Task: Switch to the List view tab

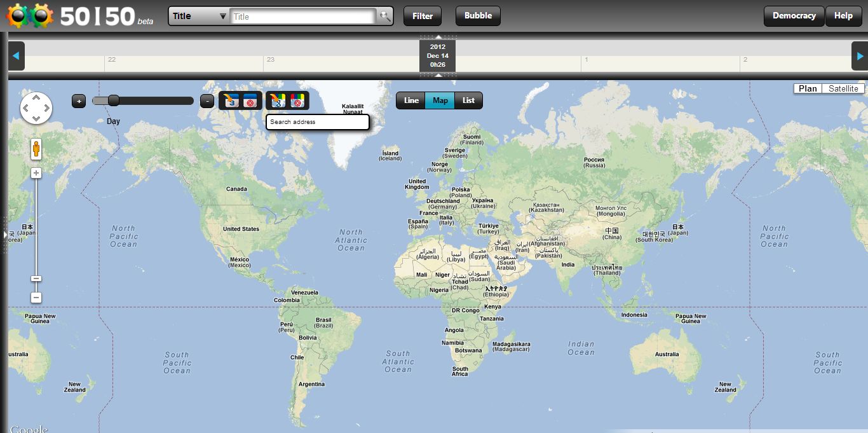Action: pos(468,100)
